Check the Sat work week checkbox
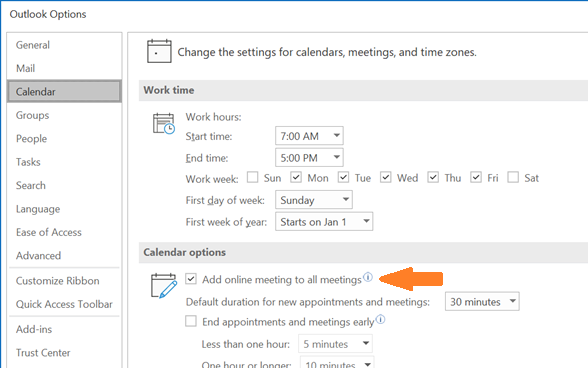 [x=513, y=177]
